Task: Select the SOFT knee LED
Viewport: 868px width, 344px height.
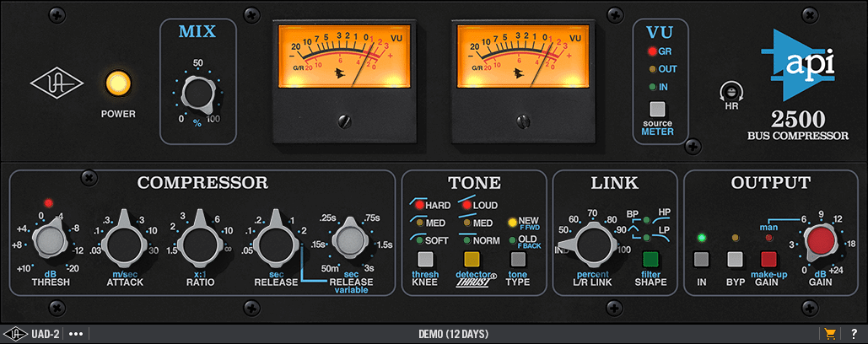Action: click(419, 240)
